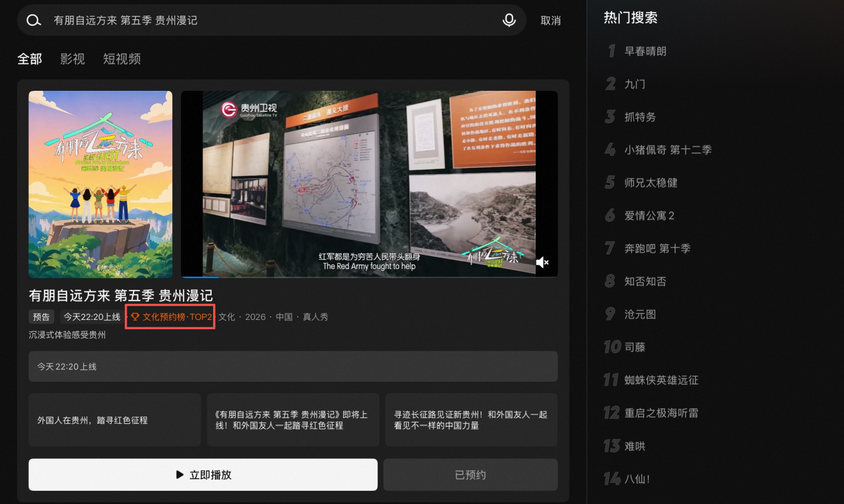Open the 文化预约榜·TOP2 ranking link
The width and height of the screenshot is (844, 504).
coord(171,317)
